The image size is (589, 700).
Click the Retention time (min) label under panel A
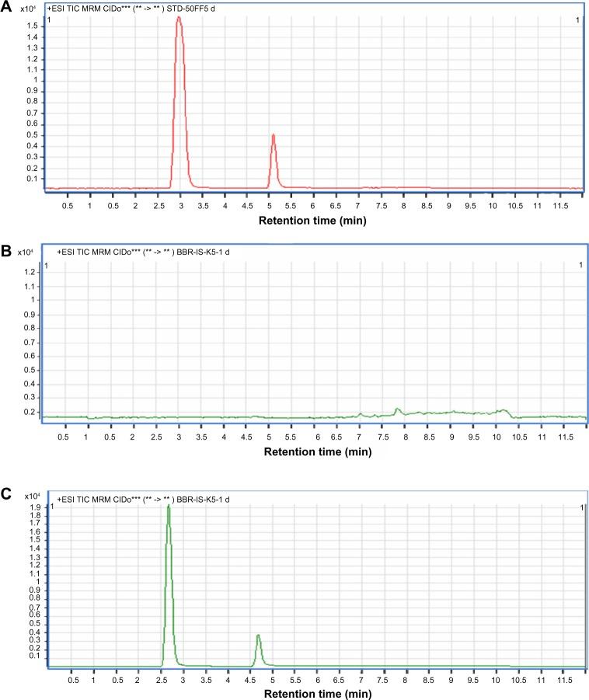[312, 221]
